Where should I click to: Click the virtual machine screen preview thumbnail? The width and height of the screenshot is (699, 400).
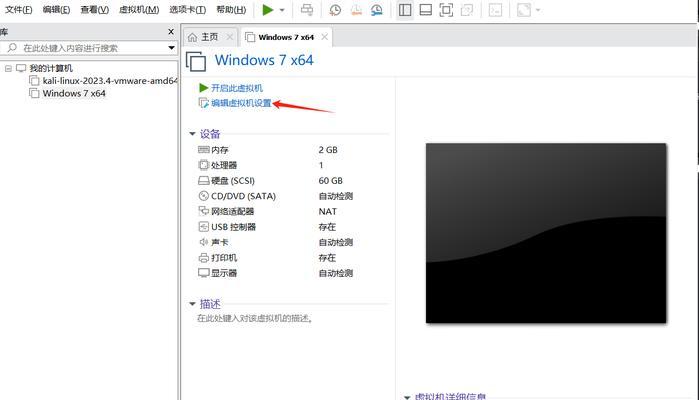coord(546,233)
